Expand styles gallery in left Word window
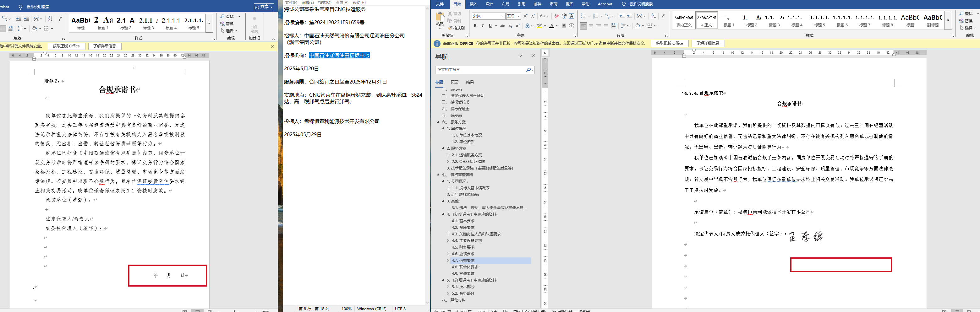Image resolution: width=980 pixels, height=312 pixels. coord(209,23)
